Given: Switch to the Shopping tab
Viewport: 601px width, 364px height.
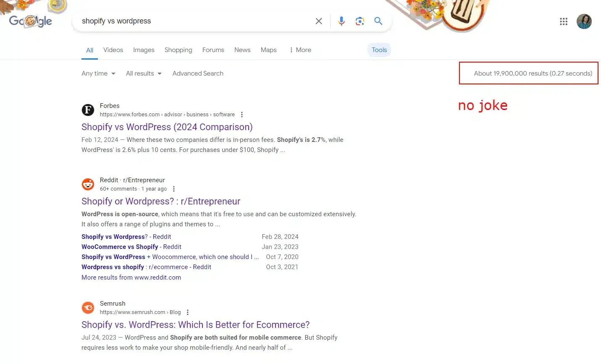Looking at the screenshot, I should [x=178, y=50].
